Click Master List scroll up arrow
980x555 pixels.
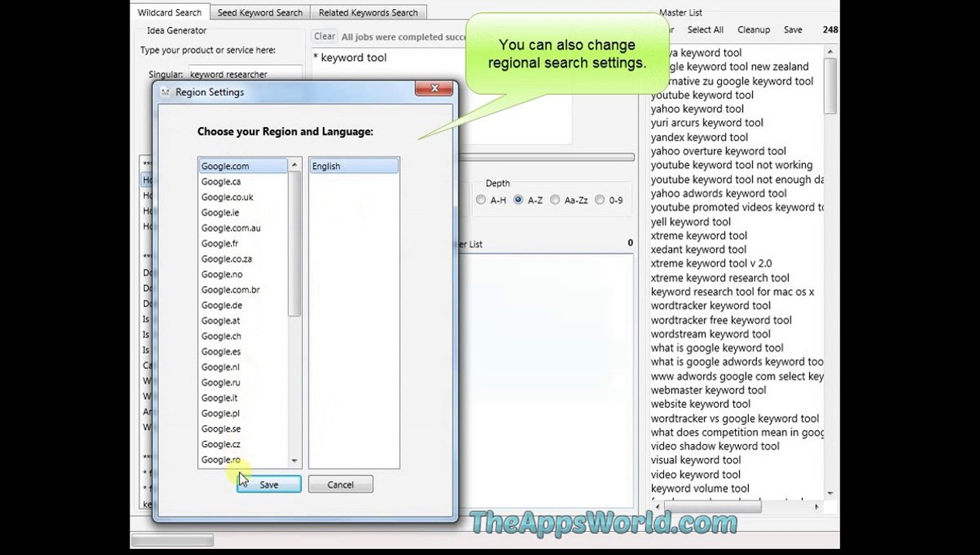(830, 51)
